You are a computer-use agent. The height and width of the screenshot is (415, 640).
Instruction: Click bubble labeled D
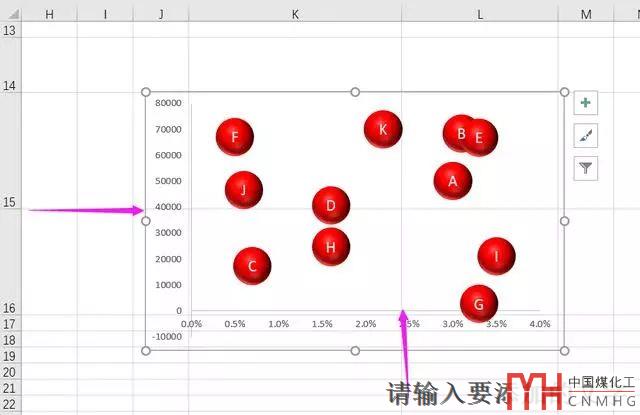click(x=331, y=205)
